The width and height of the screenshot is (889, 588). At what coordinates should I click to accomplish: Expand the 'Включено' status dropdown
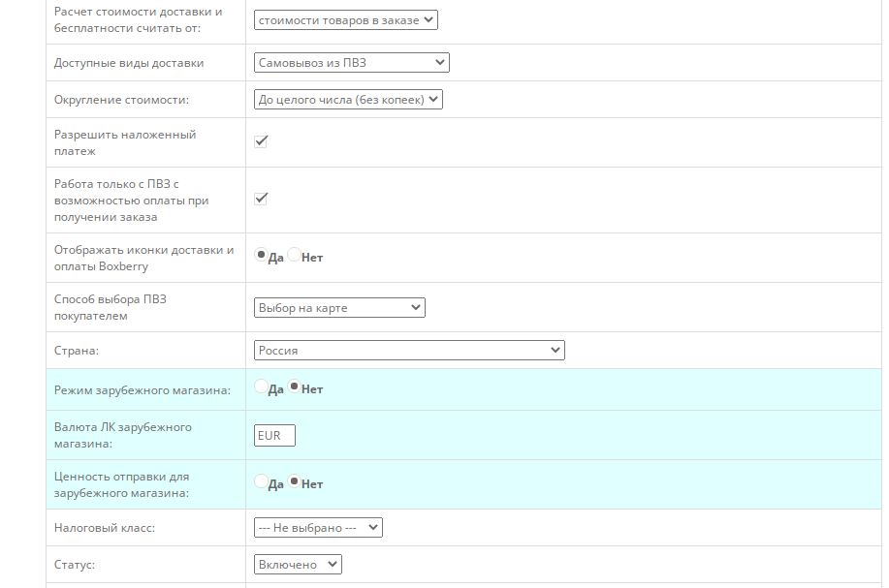(x=298, y=564)
